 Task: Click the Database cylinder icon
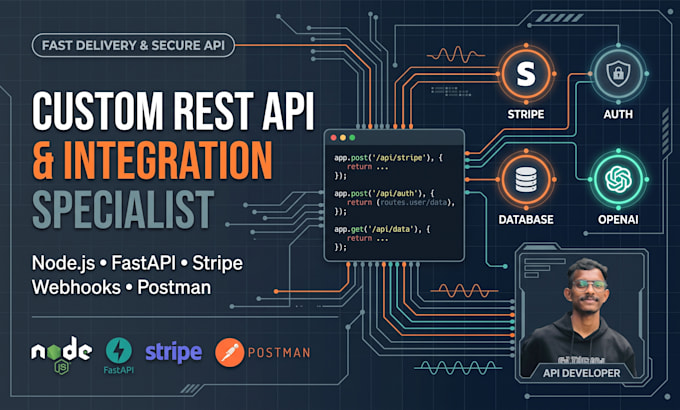tap(526, 180)
